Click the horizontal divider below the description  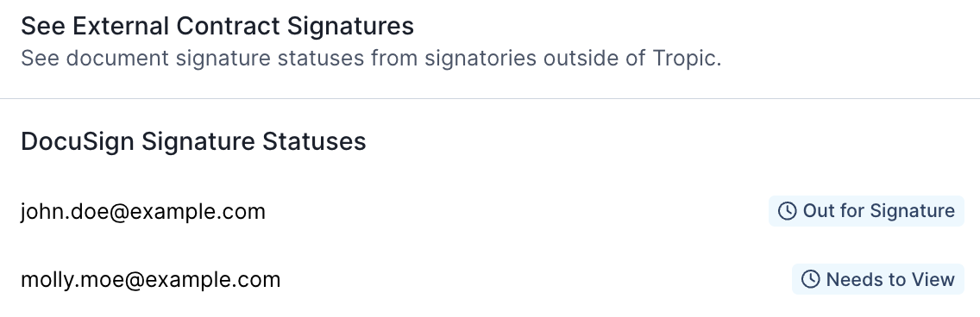pyautogui.click(x=490, y=98)
